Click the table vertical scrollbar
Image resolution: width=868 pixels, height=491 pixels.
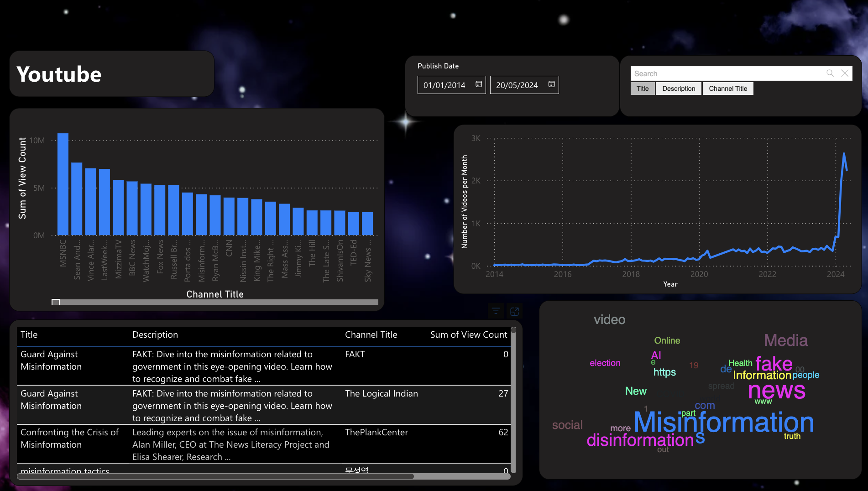tap(513, 400)
